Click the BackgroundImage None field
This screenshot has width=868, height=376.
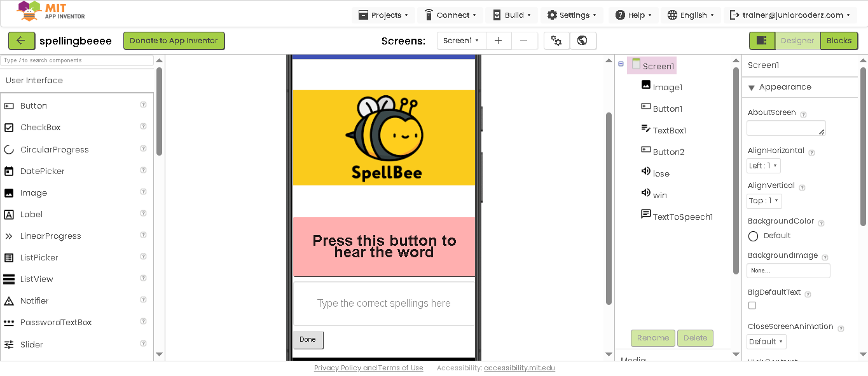pyautogui.click(x=789, y=271)
